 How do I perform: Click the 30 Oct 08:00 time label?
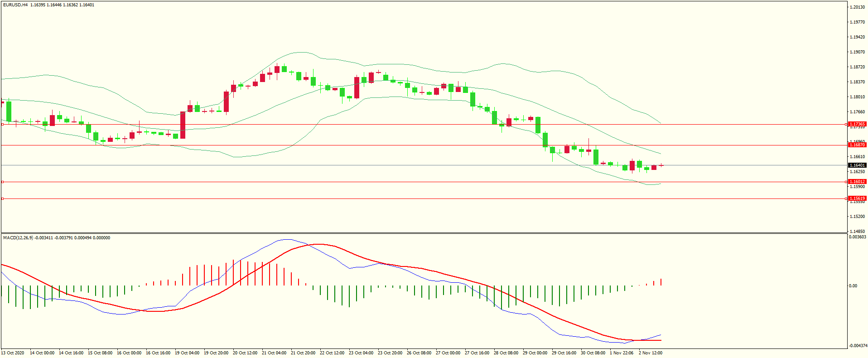click(x=593, y=353)
